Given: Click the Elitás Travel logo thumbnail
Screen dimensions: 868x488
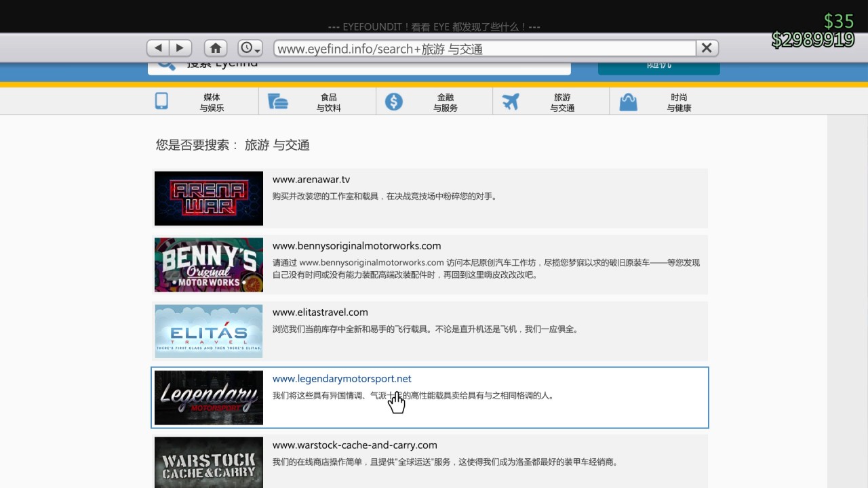Looking at the screenshot, I should [209, 331].
